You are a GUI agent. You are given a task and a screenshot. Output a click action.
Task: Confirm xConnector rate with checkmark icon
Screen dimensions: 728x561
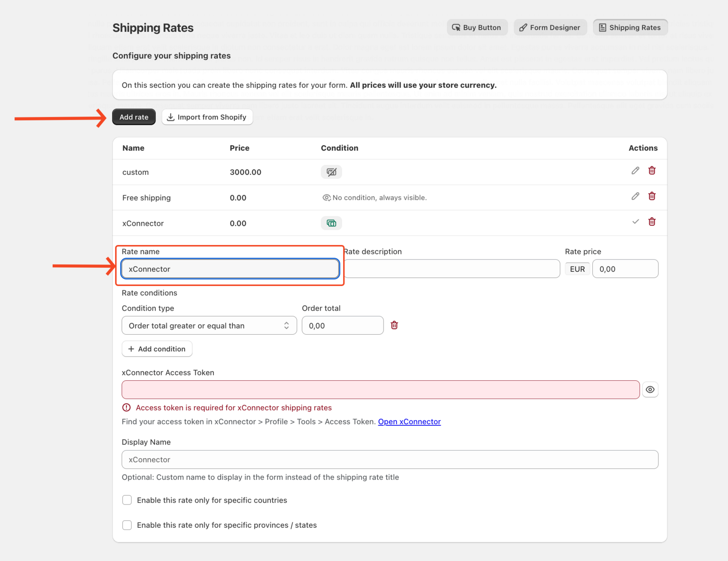(635, 222)
